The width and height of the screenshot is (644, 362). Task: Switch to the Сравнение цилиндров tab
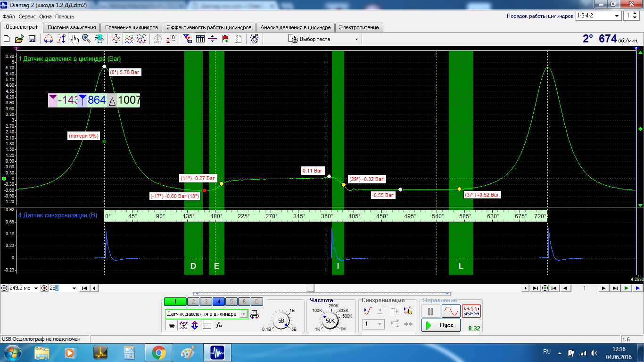point(132,27)
